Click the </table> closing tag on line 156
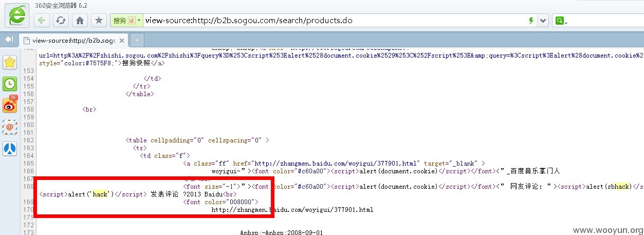 140,94
